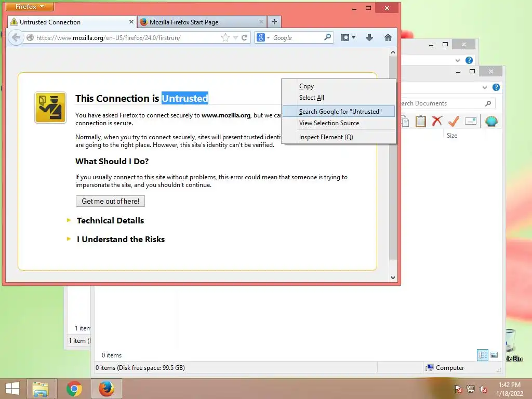
Task: Click the Copy pages icon in Explorer toolbar
Action: (405, 121)
